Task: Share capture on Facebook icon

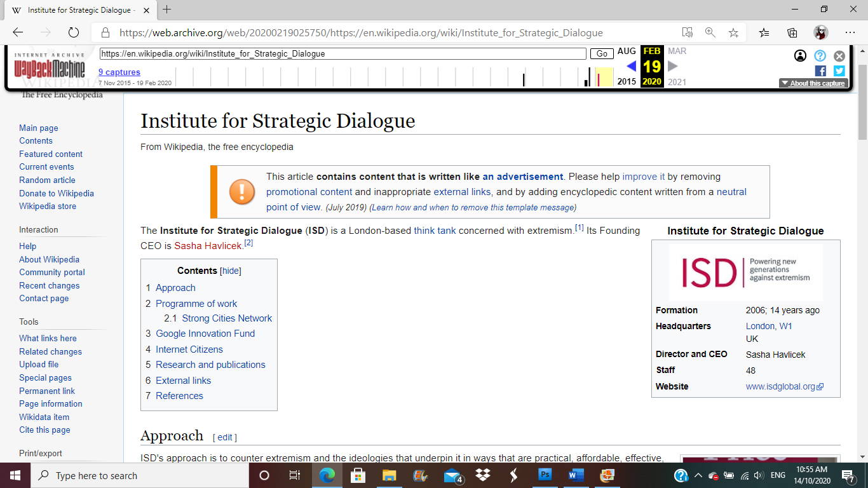Action: (x=820, y=71)
